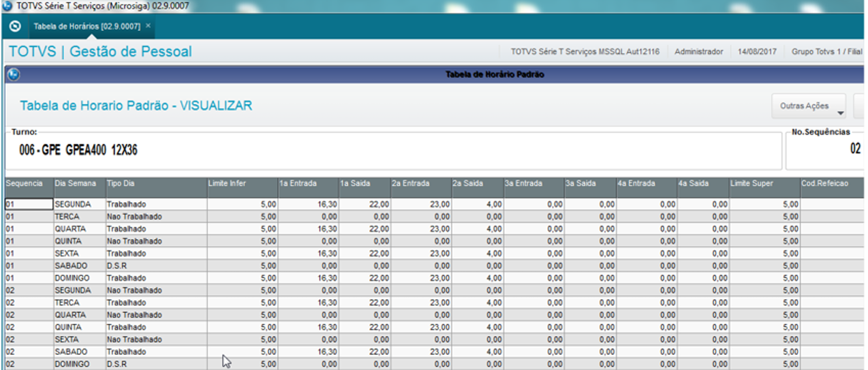Click TOTVS Série T Serviços MSSQL Aut12116 label

pos(585,52)
